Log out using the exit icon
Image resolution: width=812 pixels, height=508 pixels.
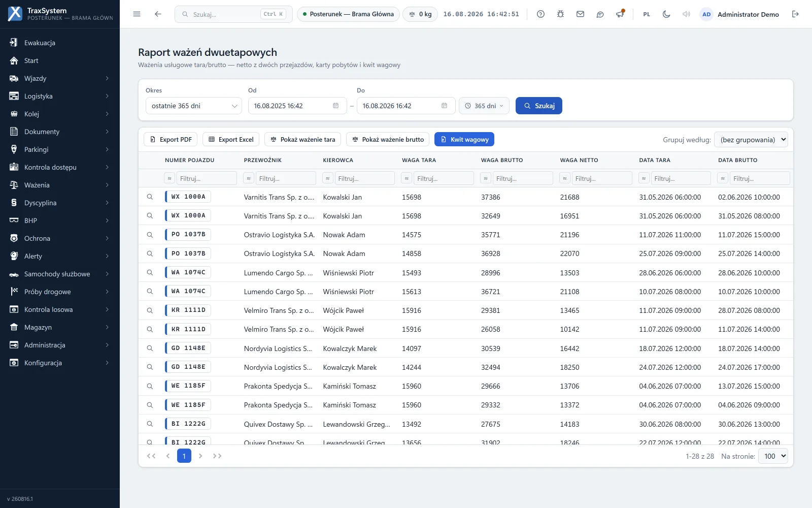click(795, 14)
